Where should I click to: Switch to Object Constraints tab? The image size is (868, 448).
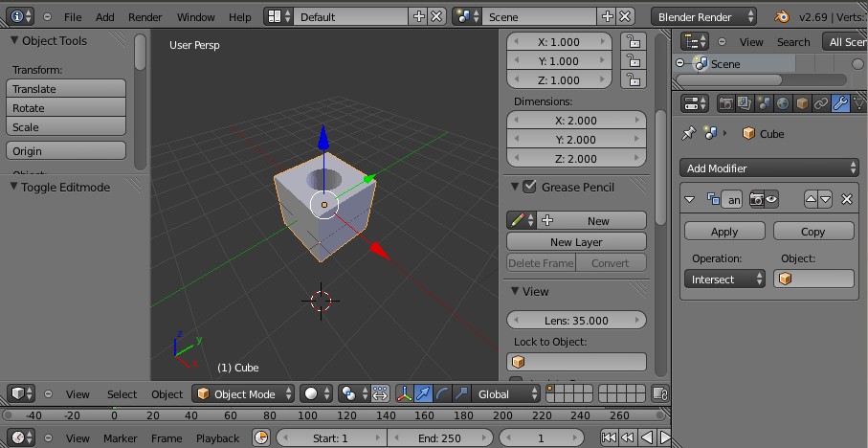click(821, 103)
